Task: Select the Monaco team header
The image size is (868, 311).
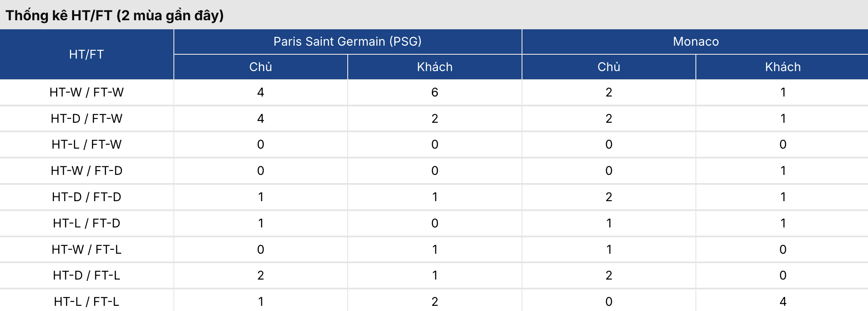Action: coord(695,41)
